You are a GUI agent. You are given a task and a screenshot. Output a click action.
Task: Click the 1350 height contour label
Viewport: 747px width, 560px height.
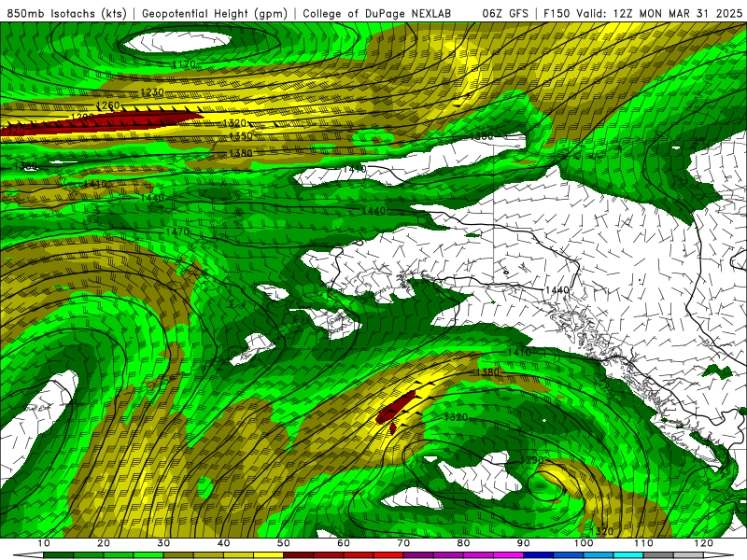point(241,135)
